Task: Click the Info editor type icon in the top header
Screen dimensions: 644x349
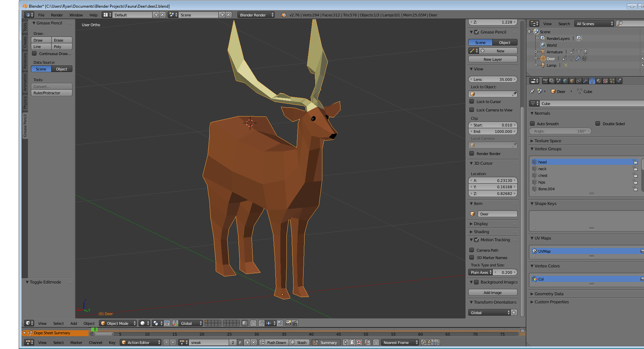Action: 30,15
